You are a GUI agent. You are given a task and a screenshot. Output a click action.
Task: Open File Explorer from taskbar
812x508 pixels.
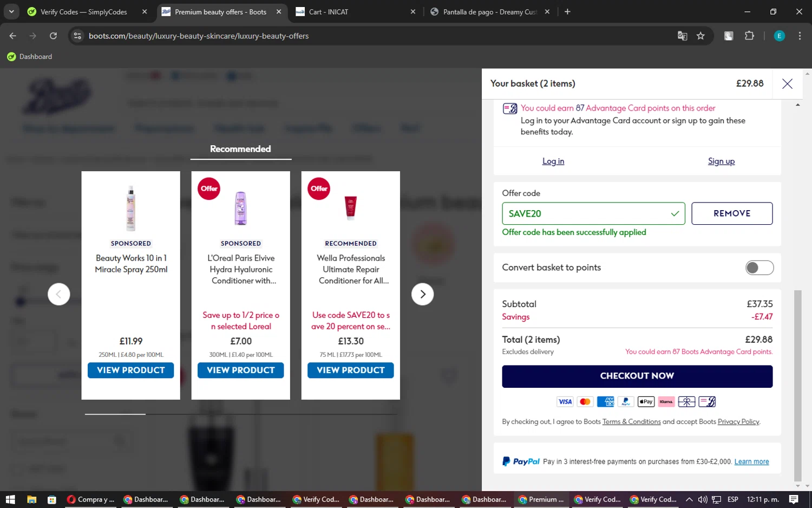(x=31, y=499)
